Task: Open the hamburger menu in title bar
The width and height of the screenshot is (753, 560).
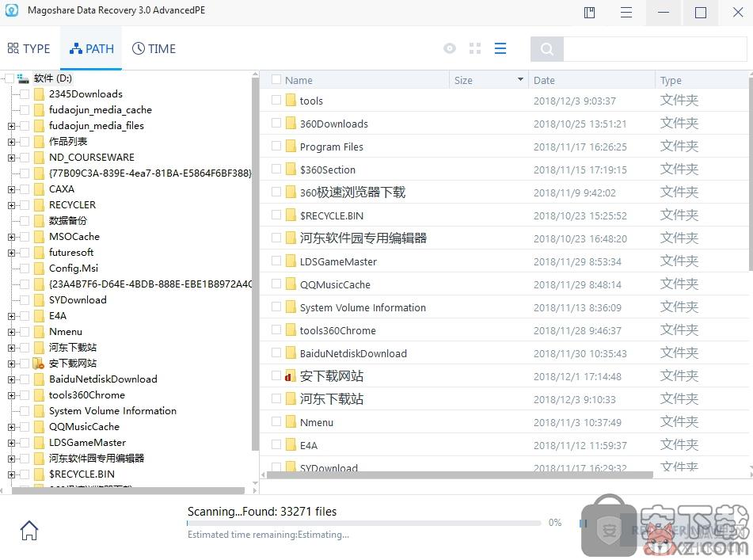Action: pyautogui.click(x=626, y=13)
